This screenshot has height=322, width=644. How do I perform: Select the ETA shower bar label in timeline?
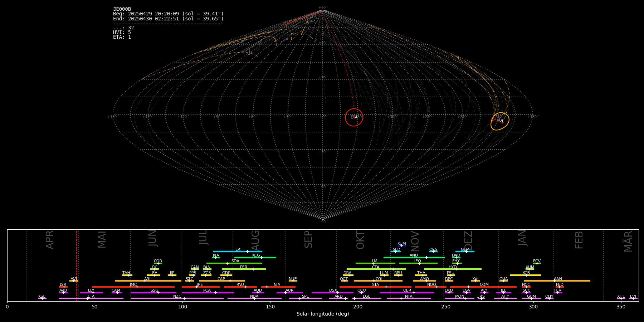point(91,297)
